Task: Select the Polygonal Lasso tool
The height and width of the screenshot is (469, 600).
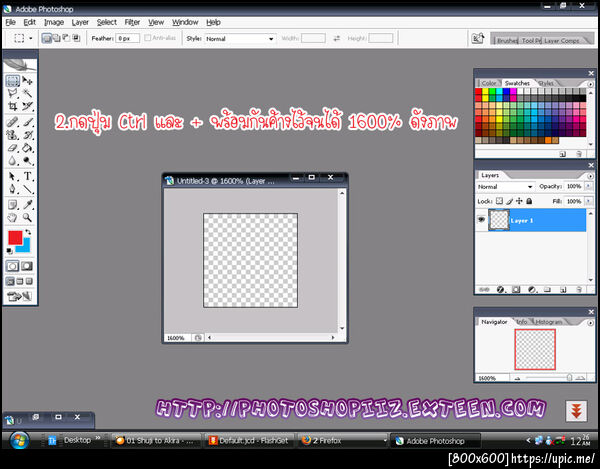Action: [13, 93]
